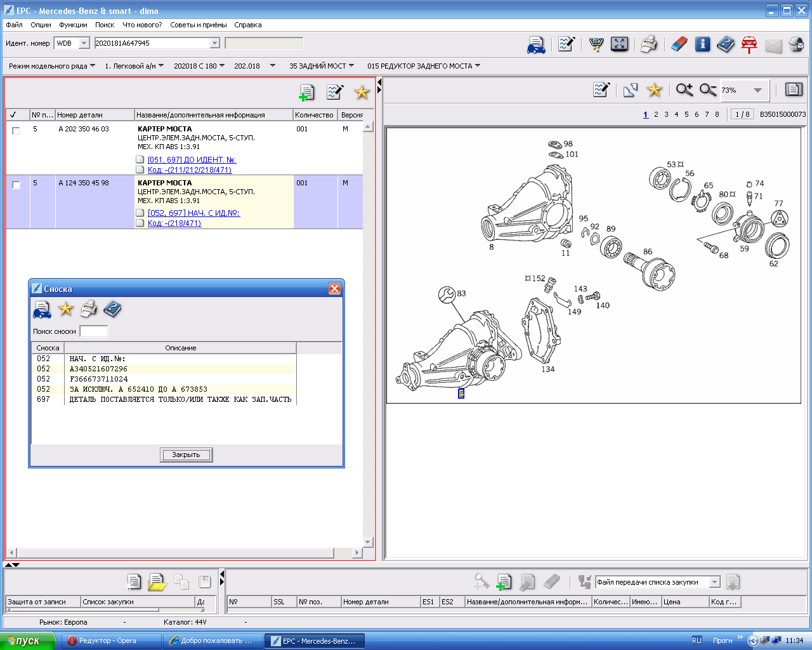Toggle box next to Код: -(218/471)
This screenshot has width=812, height=650.
[140, 223]
